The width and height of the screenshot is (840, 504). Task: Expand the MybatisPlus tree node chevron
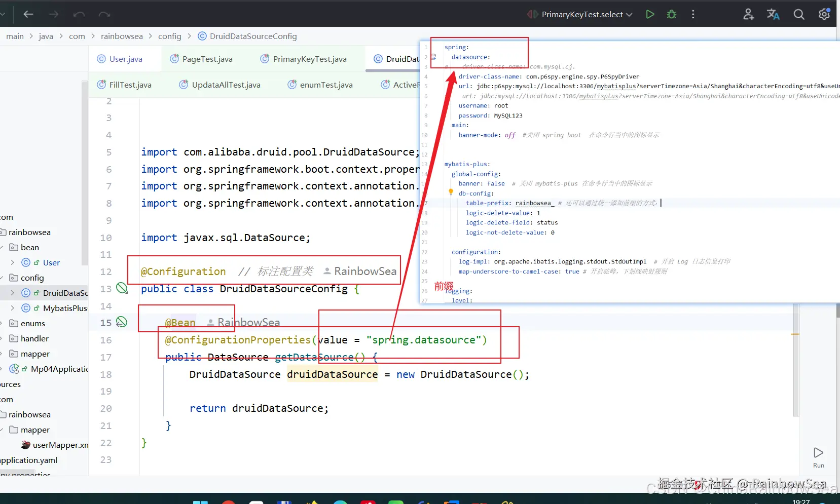tap(12, 308)
